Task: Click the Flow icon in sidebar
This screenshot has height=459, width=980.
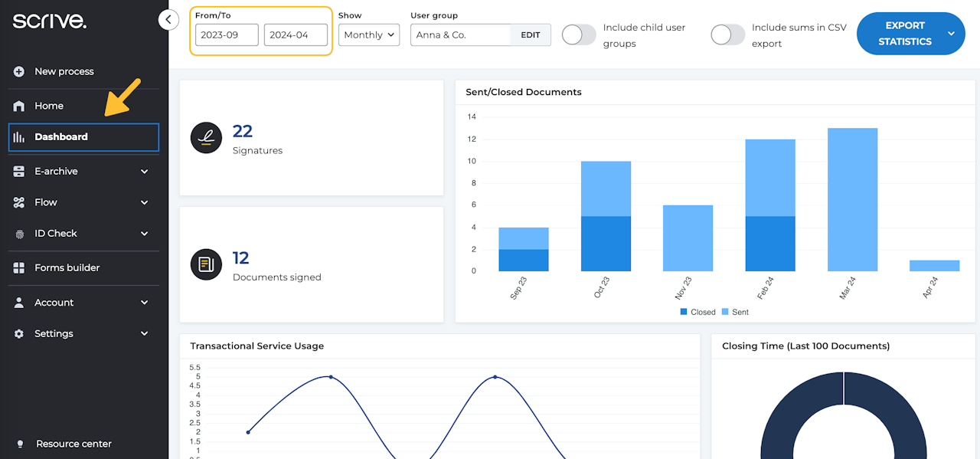Action: [19, 202]
